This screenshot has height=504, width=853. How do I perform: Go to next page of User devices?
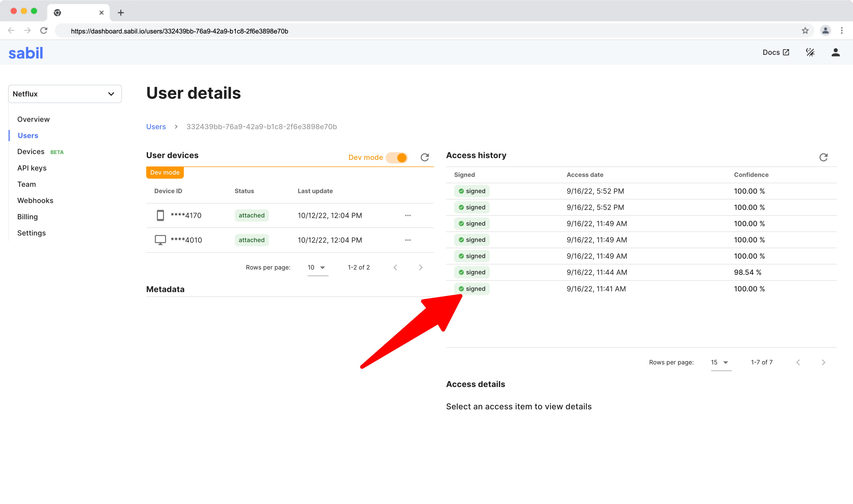(x=421, y=268)
